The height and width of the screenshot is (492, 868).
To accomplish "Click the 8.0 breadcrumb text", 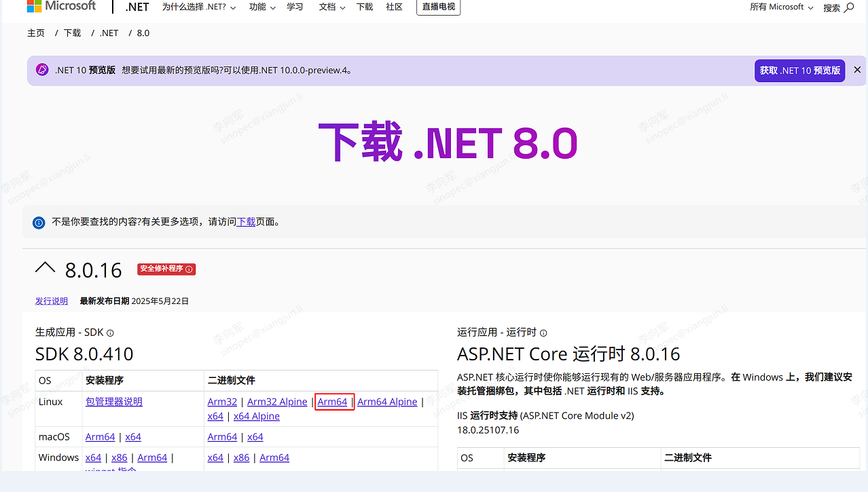I will coord(143,33).
